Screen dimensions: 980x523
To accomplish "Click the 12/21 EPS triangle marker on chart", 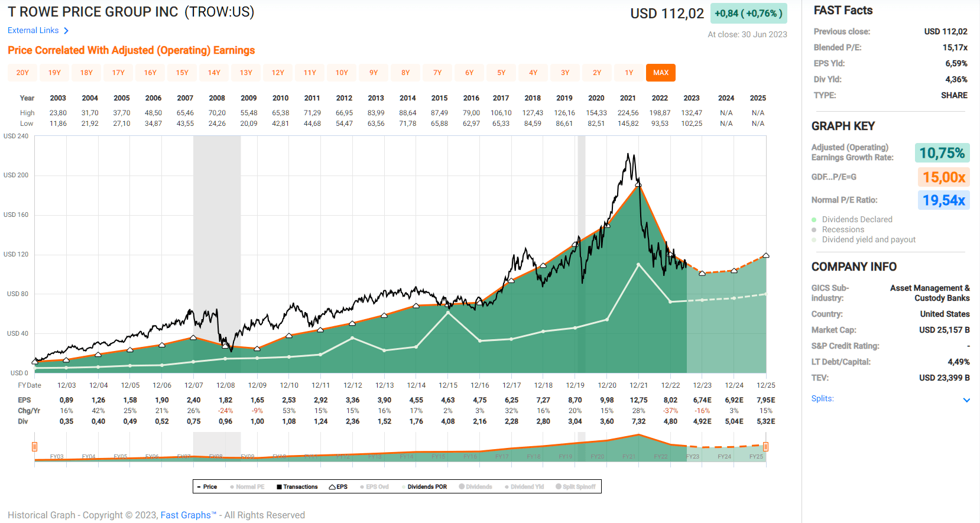I will pyautogui.click(x=638, y=184).
